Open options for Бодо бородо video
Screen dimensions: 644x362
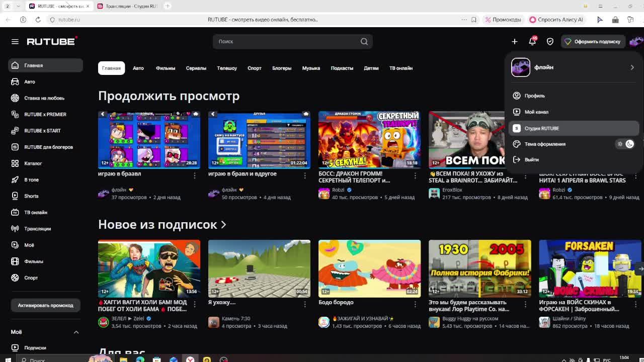(x=415, y=304)
